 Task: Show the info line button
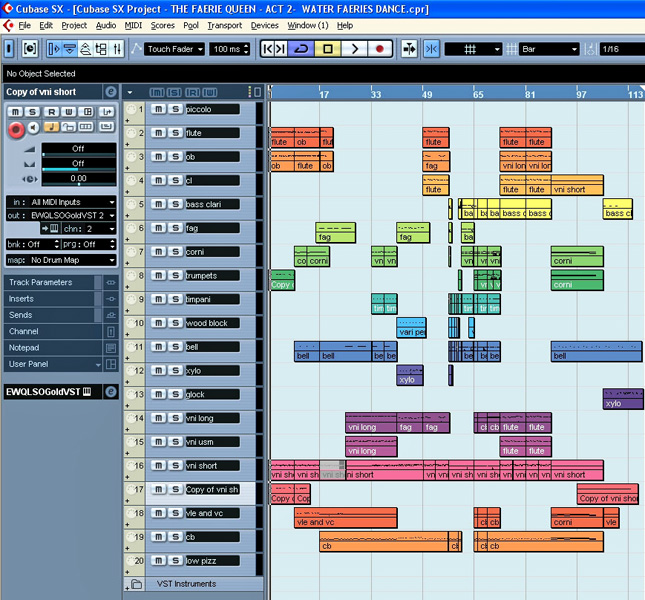tap(70, 49)
